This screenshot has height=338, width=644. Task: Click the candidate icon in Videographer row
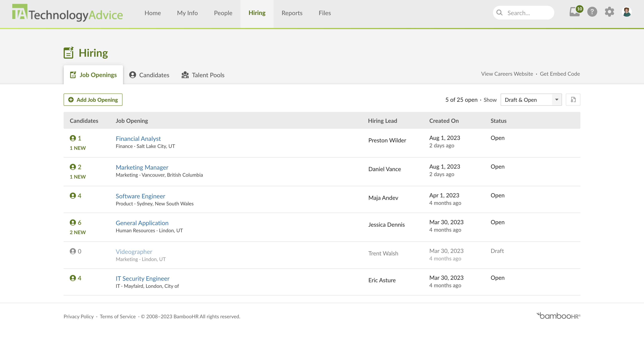(x=73, y=251)
